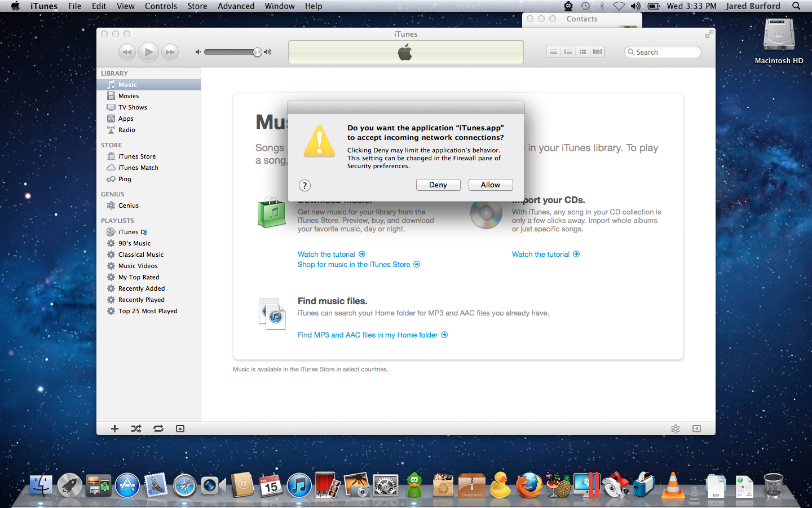Toggle the iTunes sidebar arrow button

696,428
